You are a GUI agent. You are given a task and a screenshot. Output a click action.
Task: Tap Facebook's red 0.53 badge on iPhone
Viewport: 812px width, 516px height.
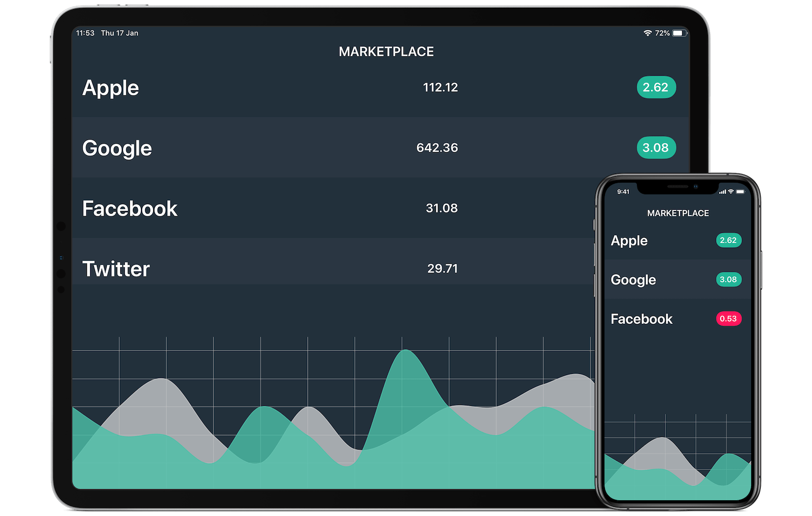[729, 319]
